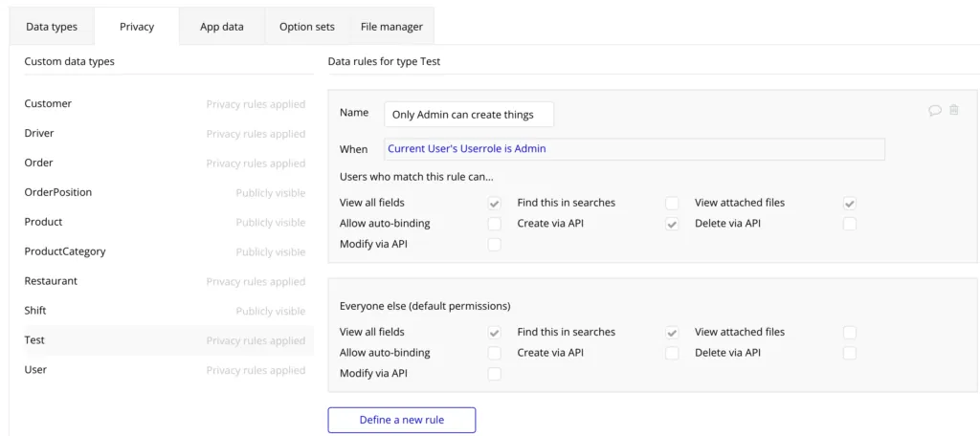Click 'Privacy rules applied' next to Customer
Screen dimensions: 980x436
(256, 104)
